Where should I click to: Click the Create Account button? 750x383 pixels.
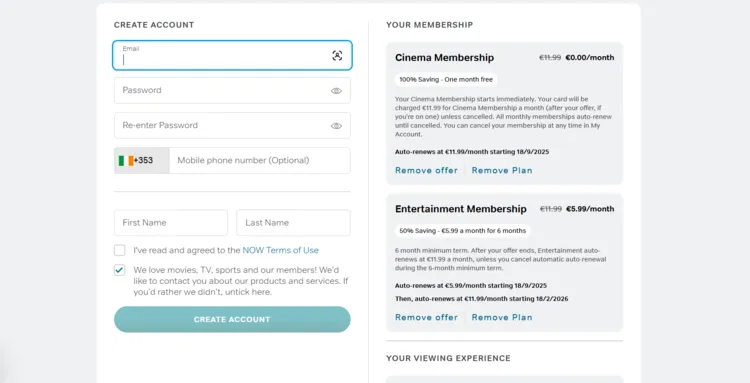232,319
